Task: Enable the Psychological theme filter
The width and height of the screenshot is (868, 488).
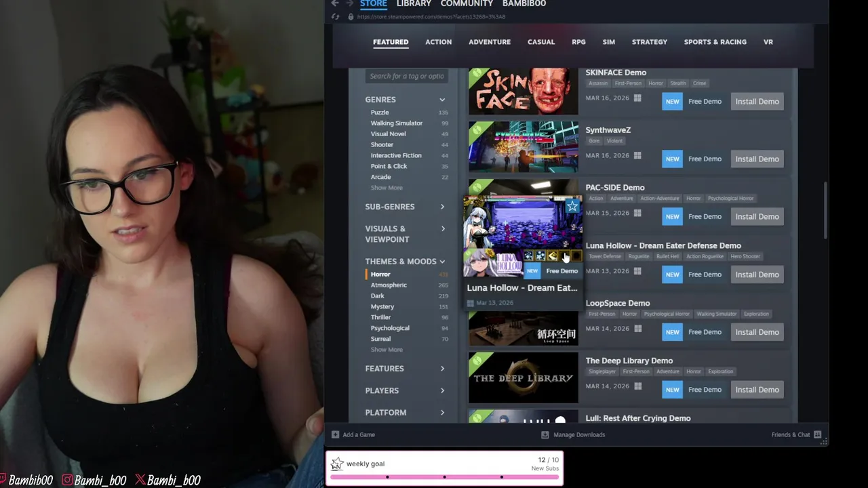Action: [390, 328]
